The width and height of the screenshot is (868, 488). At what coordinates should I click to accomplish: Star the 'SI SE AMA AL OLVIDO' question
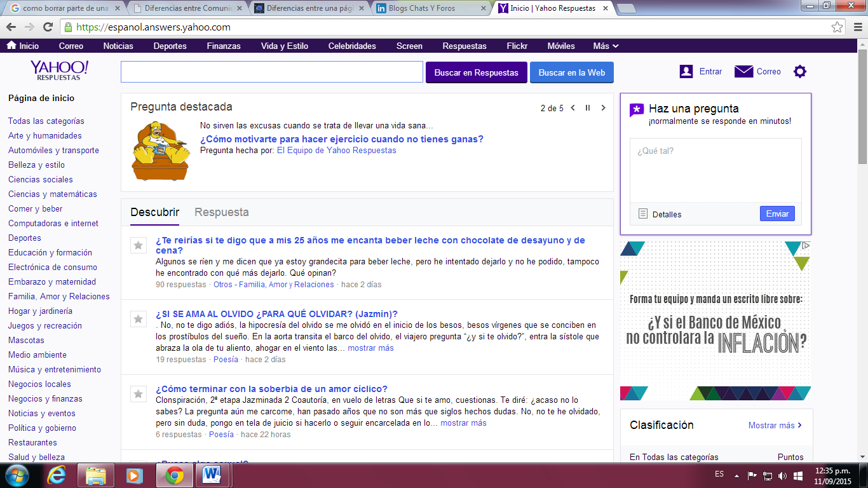tap(138, 319)
